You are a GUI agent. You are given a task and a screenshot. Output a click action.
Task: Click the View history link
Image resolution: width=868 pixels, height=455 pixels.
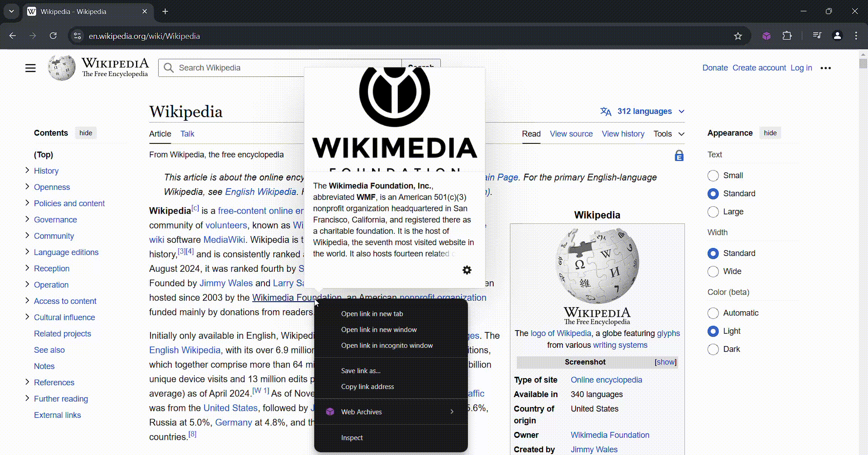coord(623,134)
